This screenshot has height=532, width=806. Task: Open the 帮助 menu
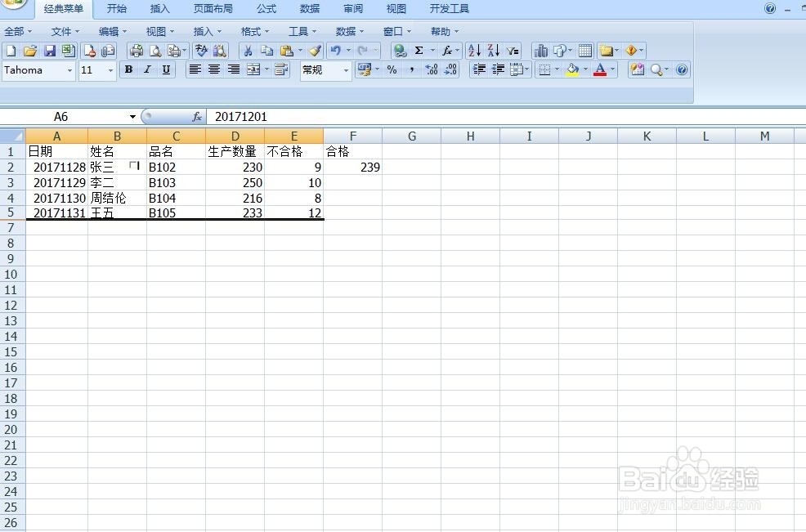[x=444, y=31]
